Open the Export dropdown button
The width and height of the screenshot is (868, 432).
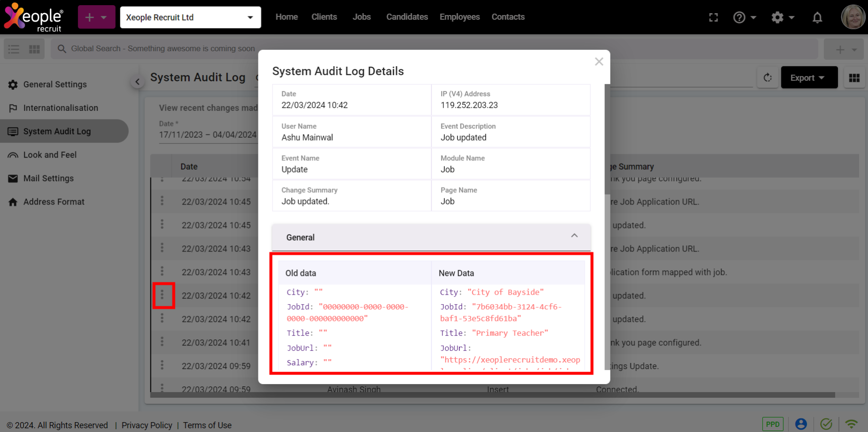(809, 78)
